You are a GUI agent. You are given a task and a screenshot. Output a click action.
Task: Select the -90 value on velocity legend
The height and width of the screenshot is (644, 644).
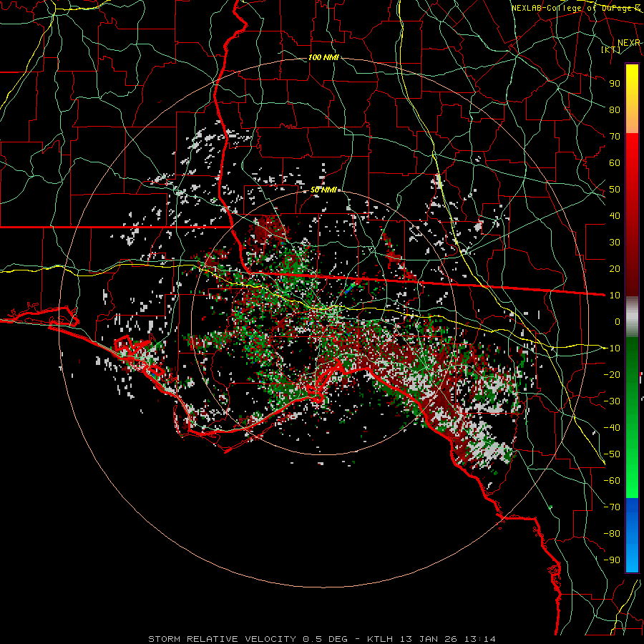tap(612, 560)
